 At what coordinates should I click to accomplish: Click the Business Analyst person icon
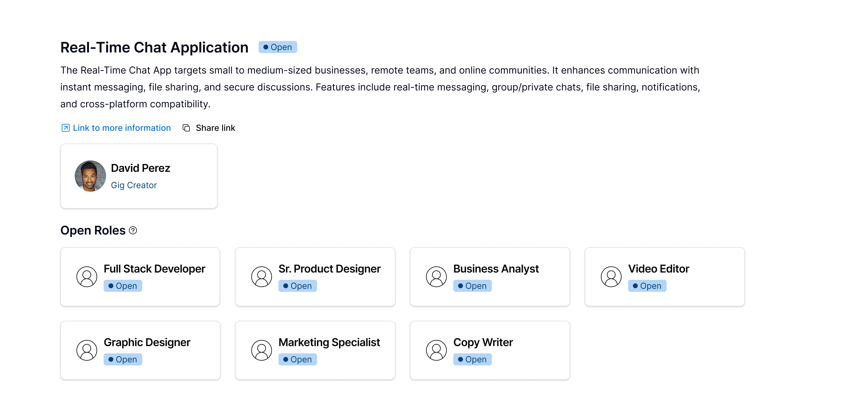(x=436, y=277)
